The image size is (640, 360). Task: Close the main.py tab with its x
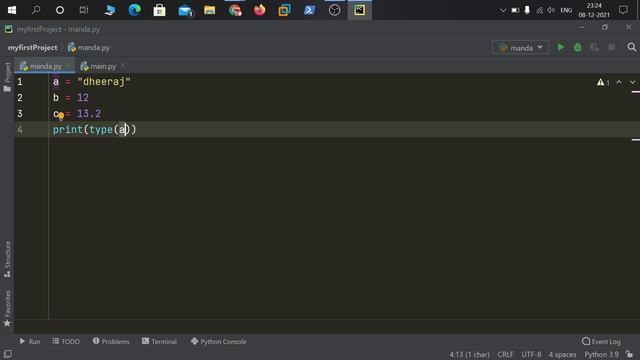click(123, 65)
